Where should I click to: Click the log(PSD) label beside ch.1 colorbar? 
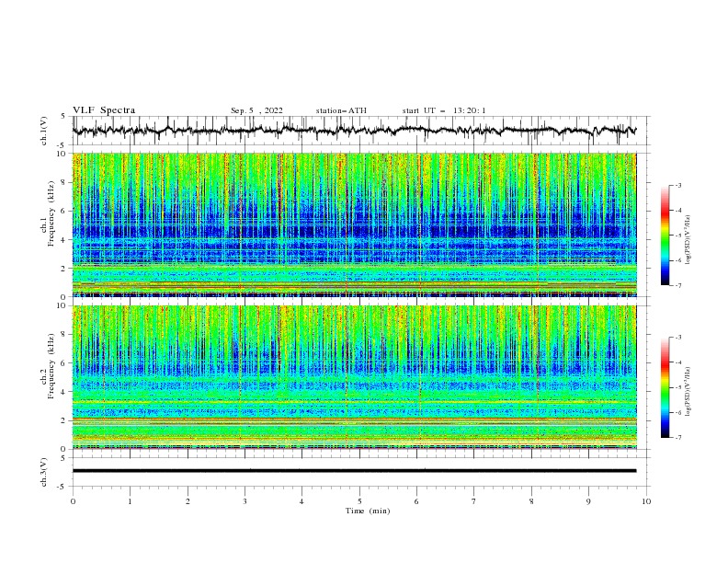pos(689,240)
